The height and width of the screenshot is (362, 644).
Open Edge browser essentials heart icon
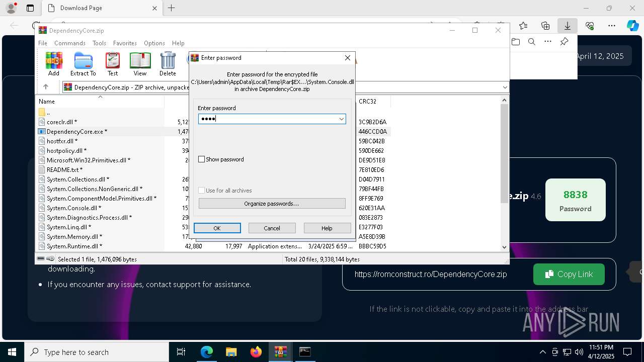tap(590, 26)
